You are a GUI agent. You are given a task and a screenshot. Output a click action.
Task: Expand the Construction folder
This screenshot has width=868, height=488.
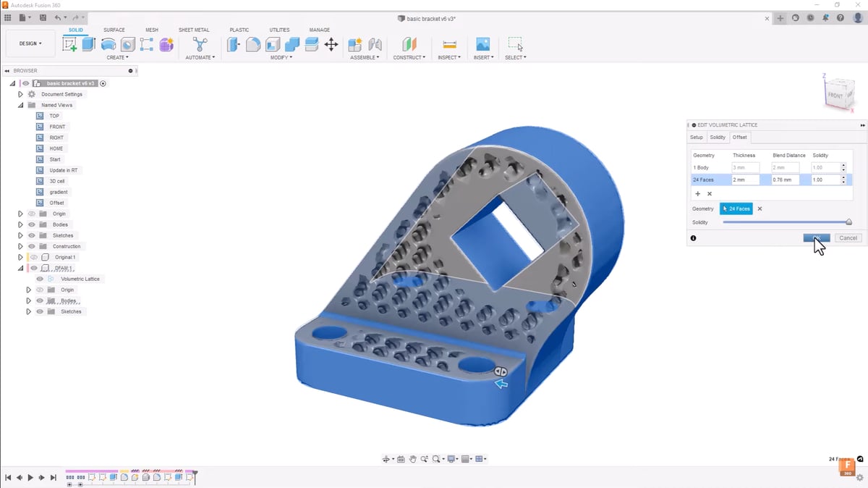(x=20, y=246)
